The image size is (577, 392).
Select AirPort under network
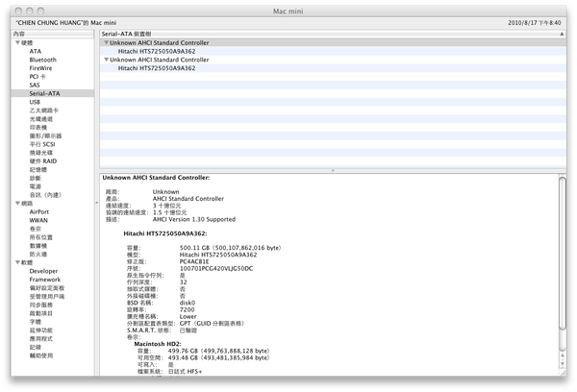(39, 211)
